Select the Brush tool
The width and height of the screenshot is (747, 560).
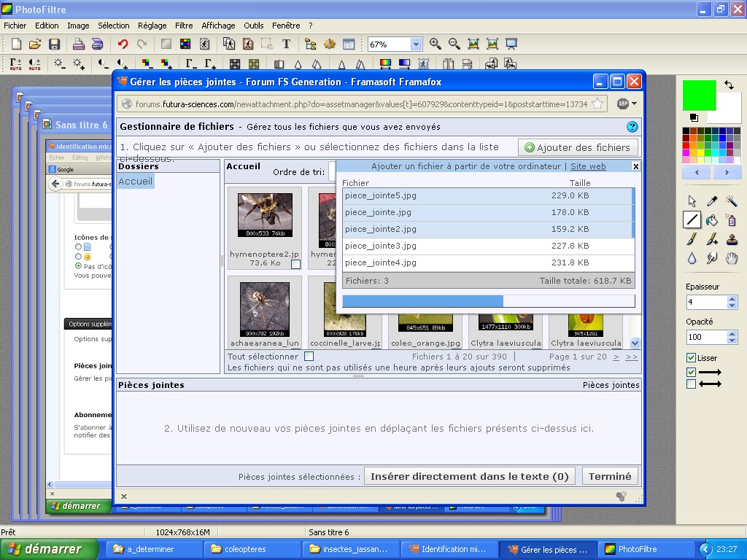[x=692, y=238]
